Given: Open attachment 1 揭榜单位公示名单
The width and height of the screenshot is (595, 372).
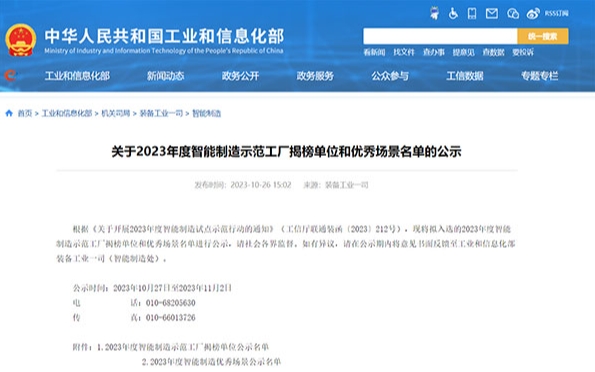Looking at the screenshot, I should [183, 347].
